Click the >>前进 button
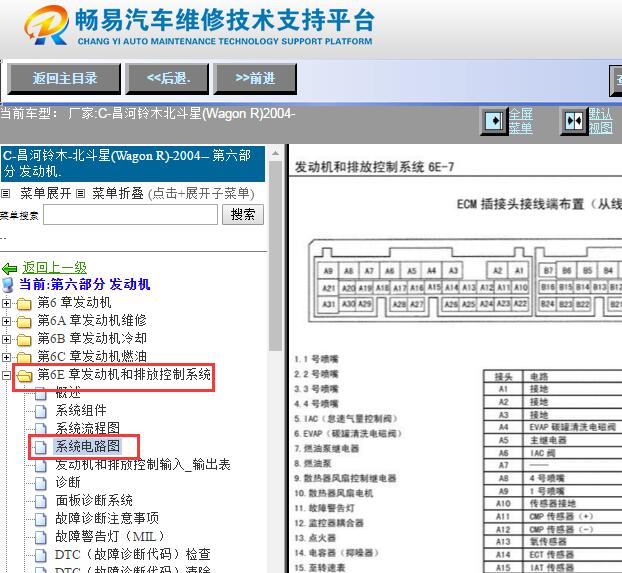Viewport: 622px width, 573px height. [255, 79]
